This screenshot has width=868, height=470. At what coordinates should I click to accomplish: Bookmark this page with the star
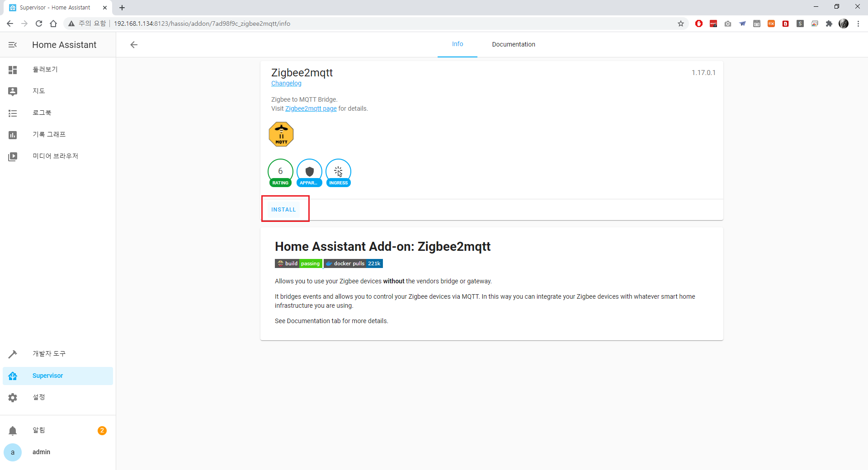[x=681, y=23]
